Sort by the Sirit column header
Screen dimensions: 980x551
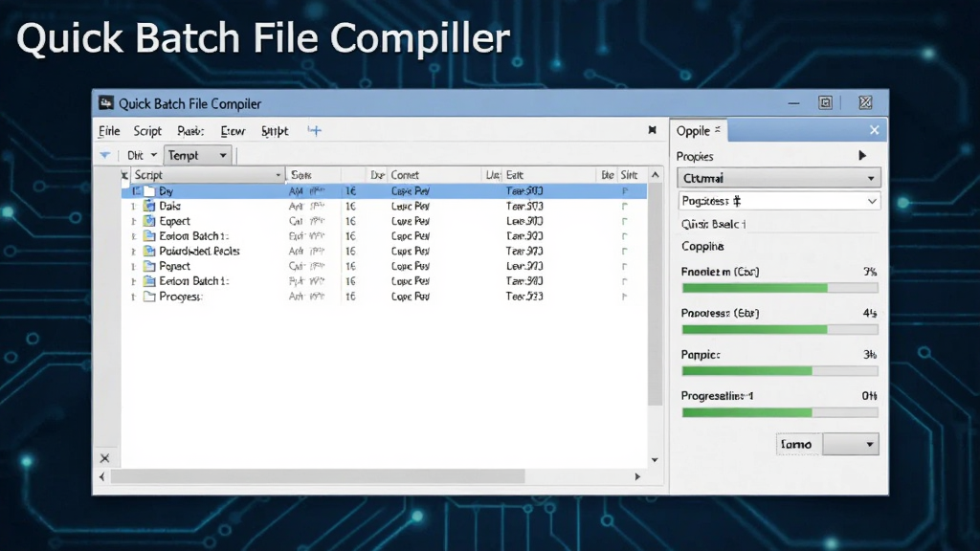632,176
